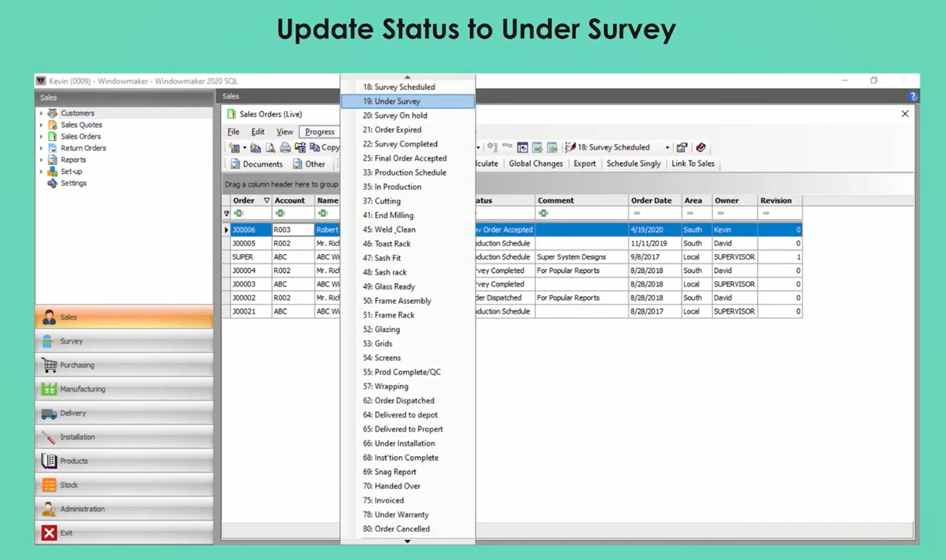Open the Progress menu
The width and height of the screenshot is (946, 560).
319,132
